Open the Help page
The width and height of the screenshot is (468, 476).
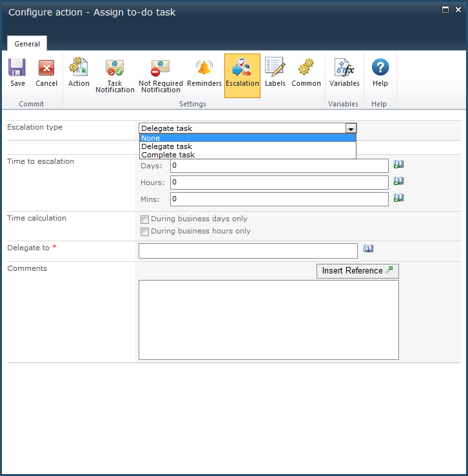[380, 73]
